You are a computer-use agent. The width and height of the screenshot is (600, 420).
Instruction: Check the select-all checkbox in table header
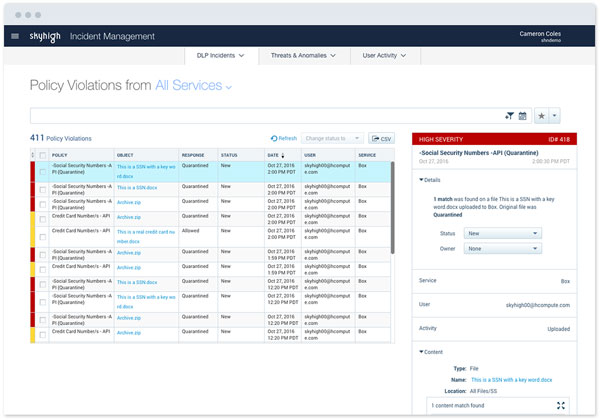tap(42, 155)
